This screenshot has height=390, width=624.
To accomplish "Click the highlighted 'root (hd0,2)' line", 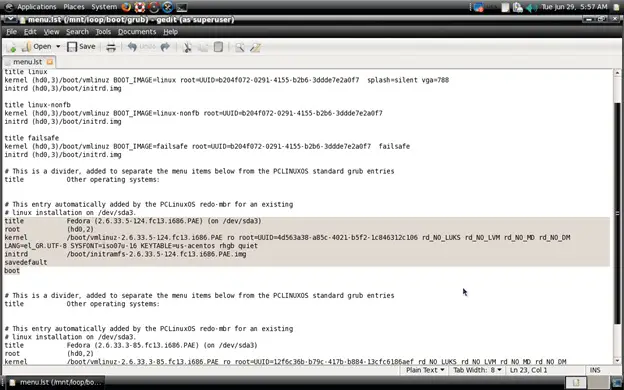I will tap(49, 229).
